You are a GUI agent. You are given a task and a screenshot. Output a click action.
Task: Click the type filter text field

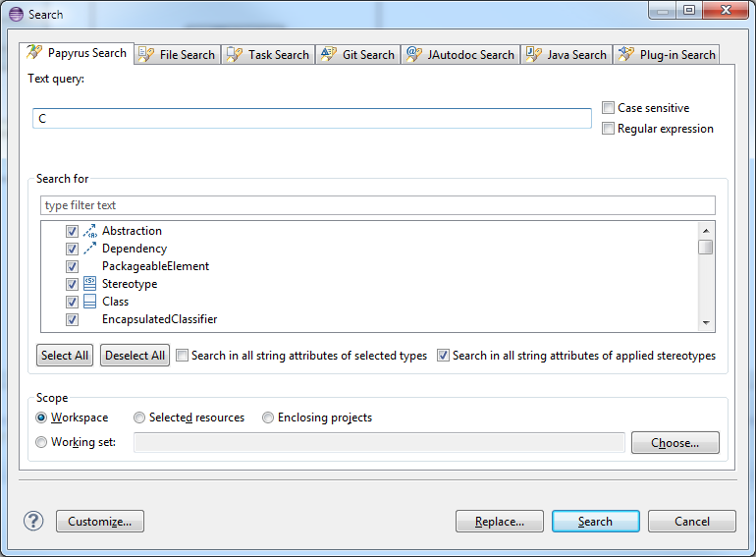pos(378,205)
